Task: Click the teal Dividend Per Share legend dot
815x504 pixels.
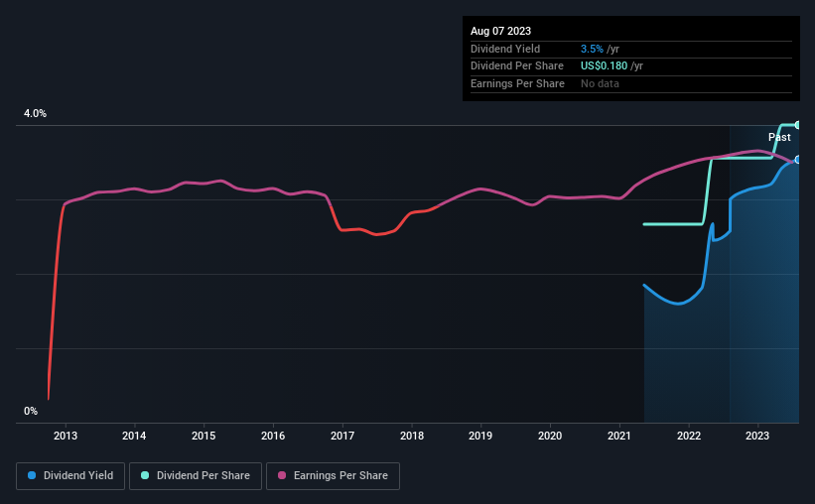Action: 145,475
